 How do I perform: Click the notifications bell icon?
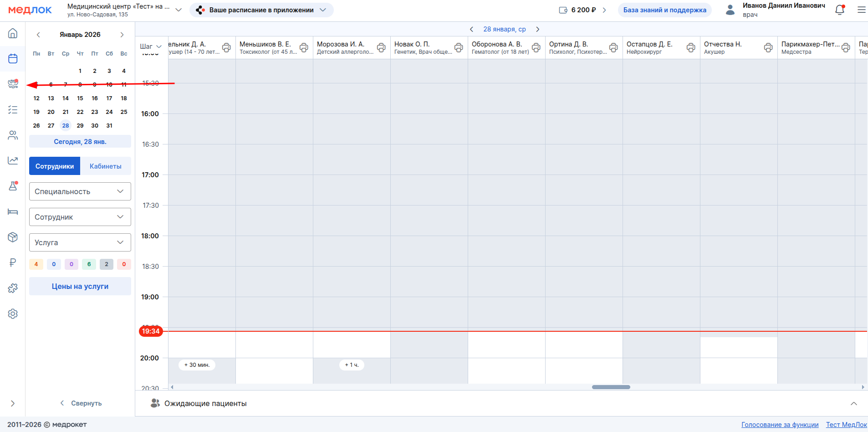pos(840,10)
